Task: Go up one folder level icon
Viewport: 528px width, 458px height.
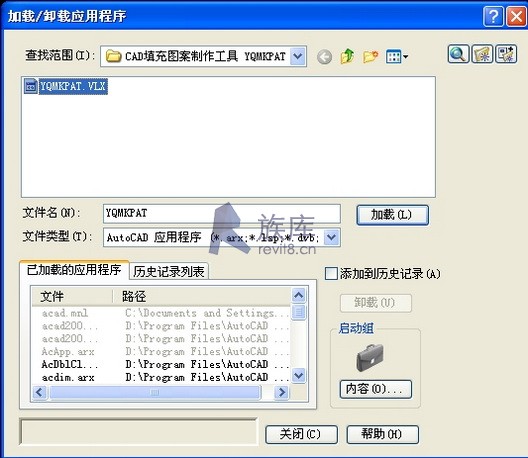Action: click(347, 56)
